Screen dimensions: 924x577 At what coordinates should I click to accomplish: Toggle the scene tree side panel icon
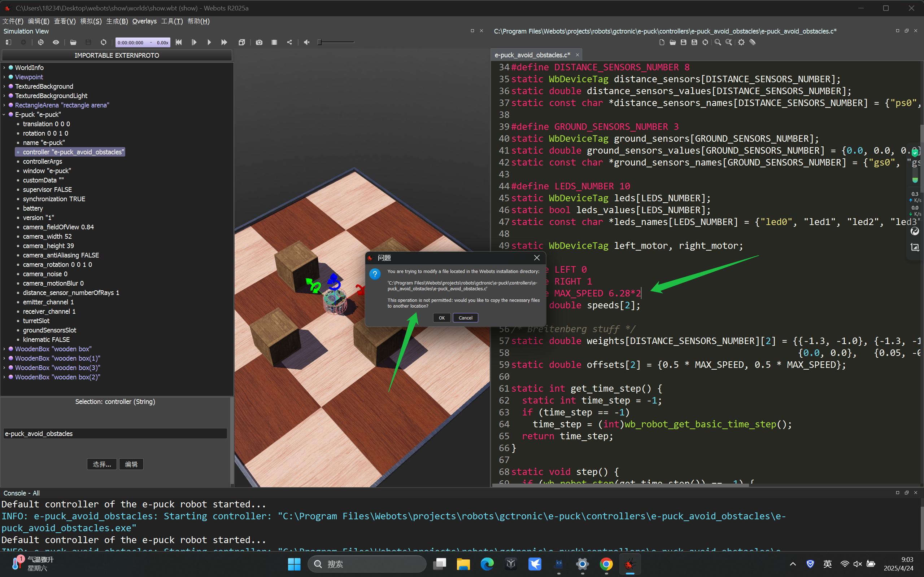tap(8, 42)
